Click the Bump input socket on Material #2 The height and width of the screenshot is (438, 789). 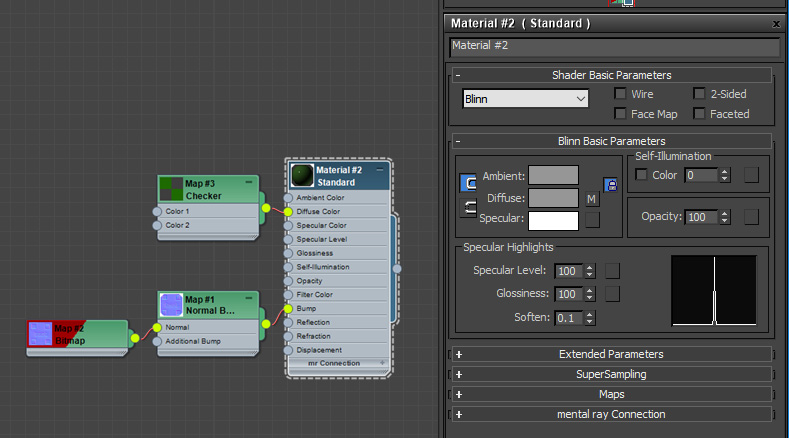coord(289,309)
